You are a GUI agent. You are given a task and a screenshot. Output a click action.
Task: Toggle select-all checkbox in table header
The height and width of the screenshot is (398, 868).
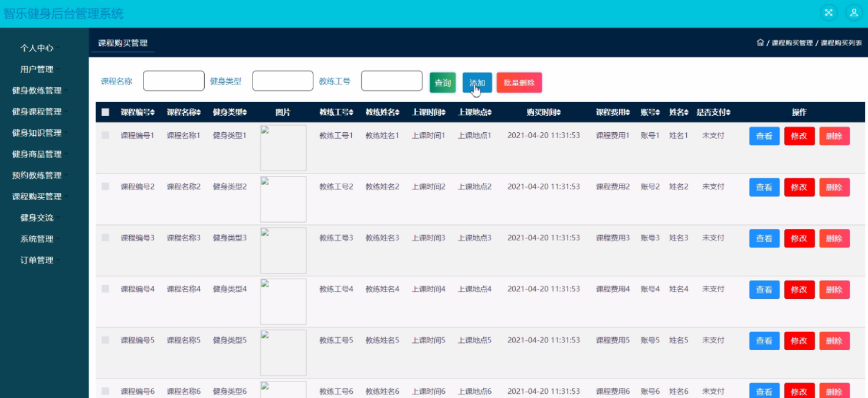[106, 112]
